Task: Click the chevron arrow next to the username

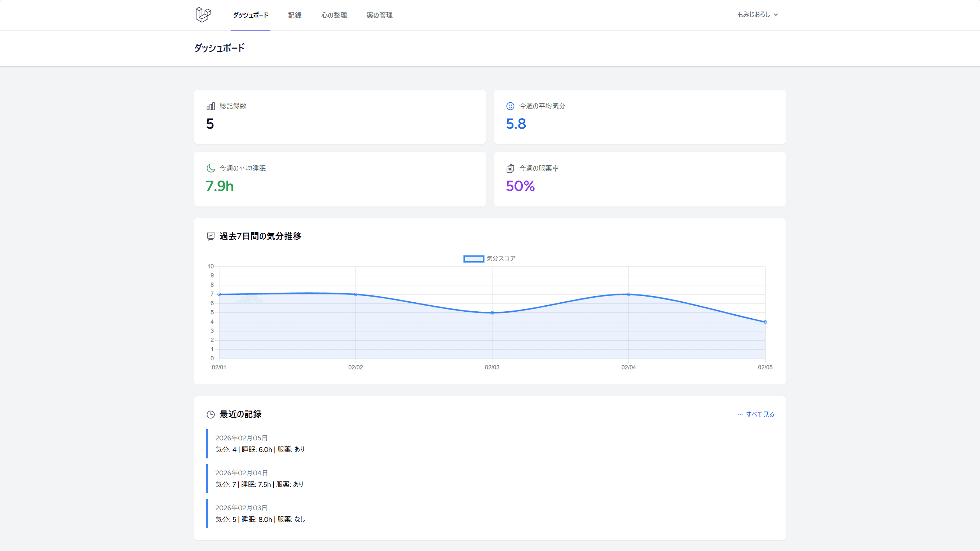Action: pos(776,15)
